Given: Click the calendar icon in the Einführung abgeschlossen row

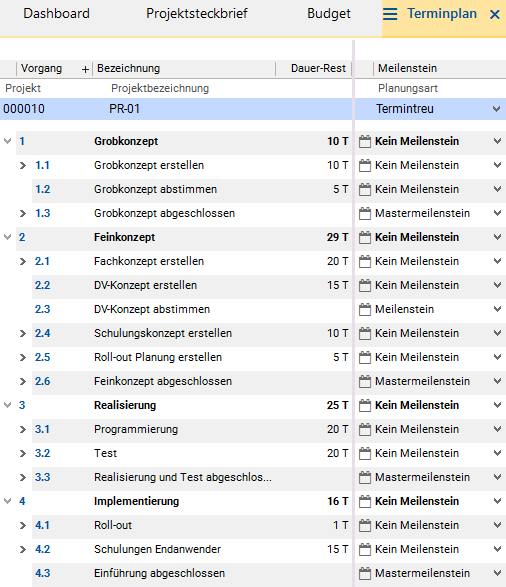Looking at the screenshot, I should tap(365, 573).
